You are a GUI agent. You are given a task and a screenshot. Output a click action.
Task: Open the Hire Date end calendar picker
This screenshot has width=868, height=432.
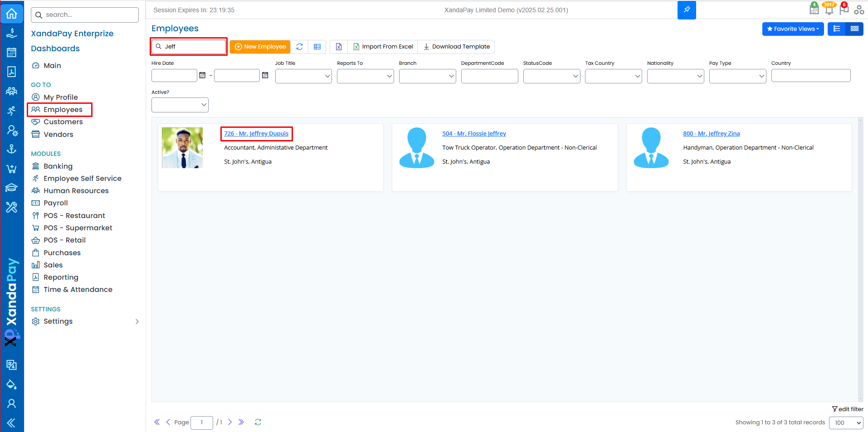pos(265,75)
